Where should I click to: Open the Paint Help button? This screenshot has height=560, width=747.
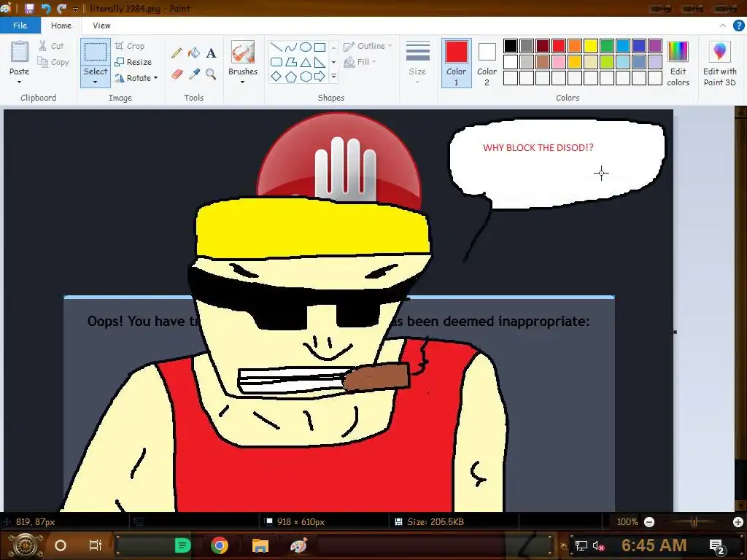738,26
